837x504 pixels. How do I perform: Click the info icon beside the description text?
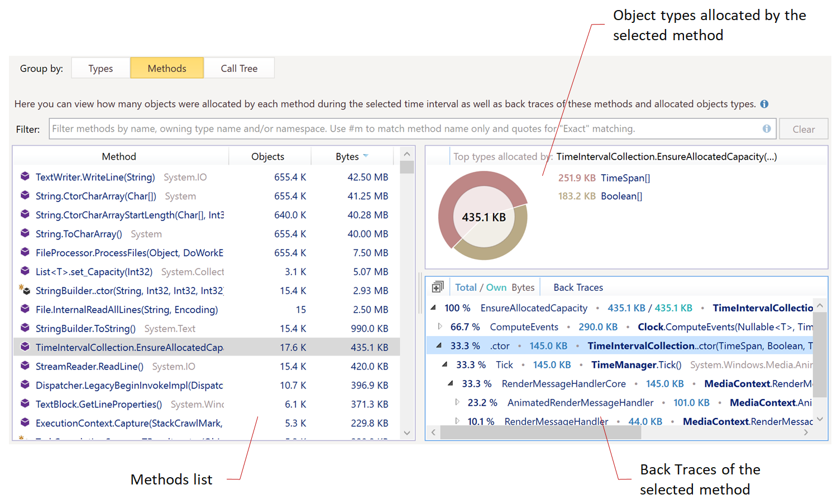(764, 104)
